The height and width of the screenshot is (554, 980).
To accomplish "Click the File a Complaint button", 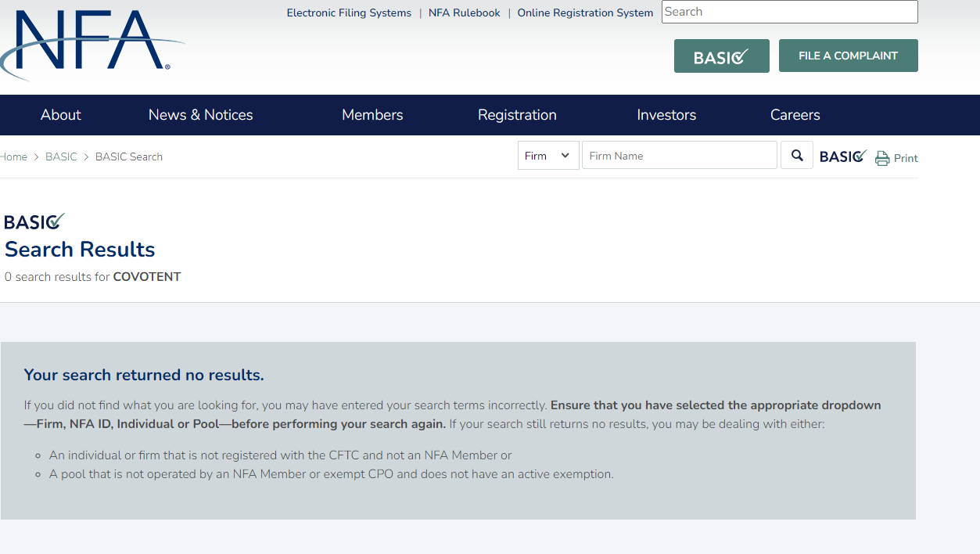I will pos(849,56).
